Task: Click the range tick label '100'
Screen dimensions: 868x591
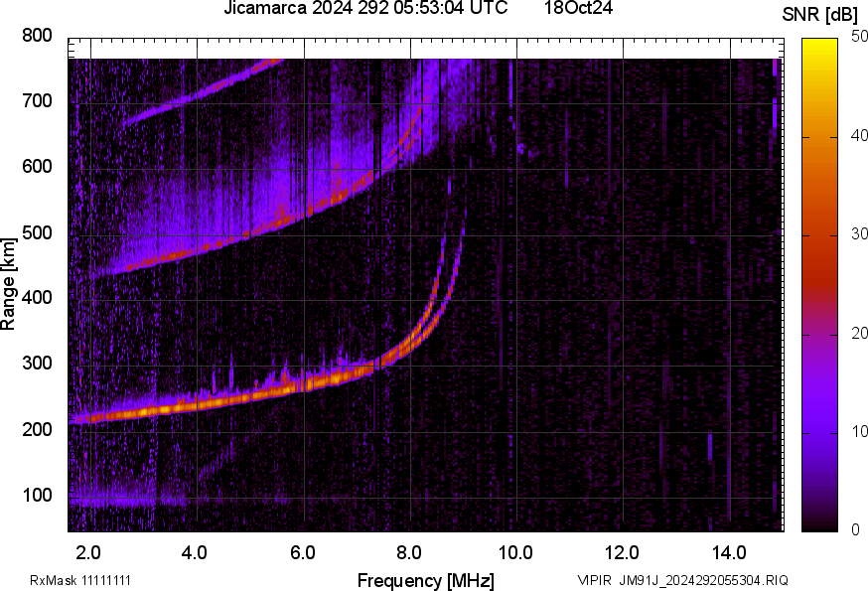Action: [37, 495]
